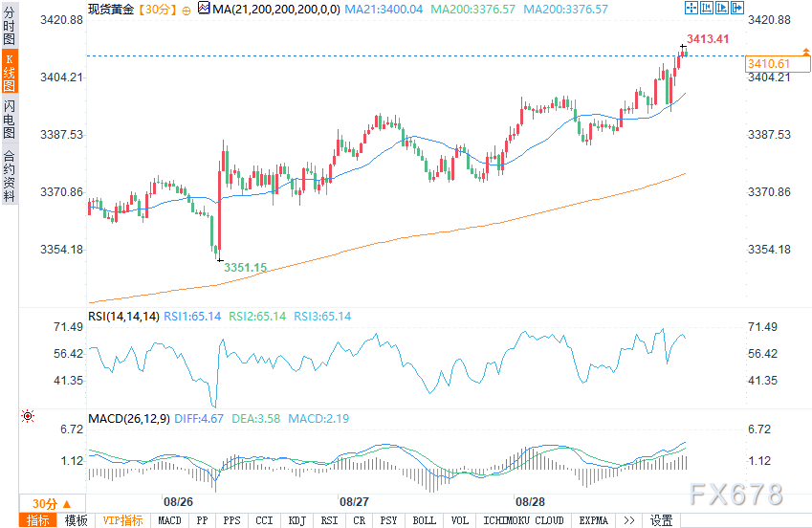Click the four-arrow fullscreen icon at top right
Screen dimensions: 812x528
click(x=691, y=8)
